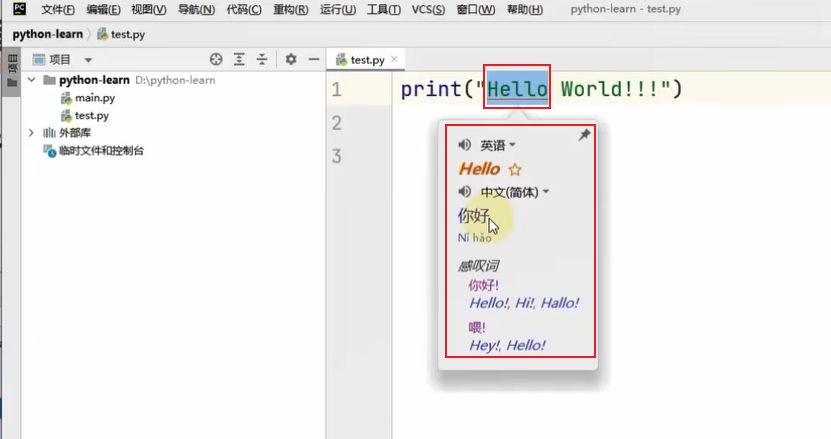Collapse the python-learn folder tree node
This screenshot has height=439, width=831.
(x=33, y=80)
